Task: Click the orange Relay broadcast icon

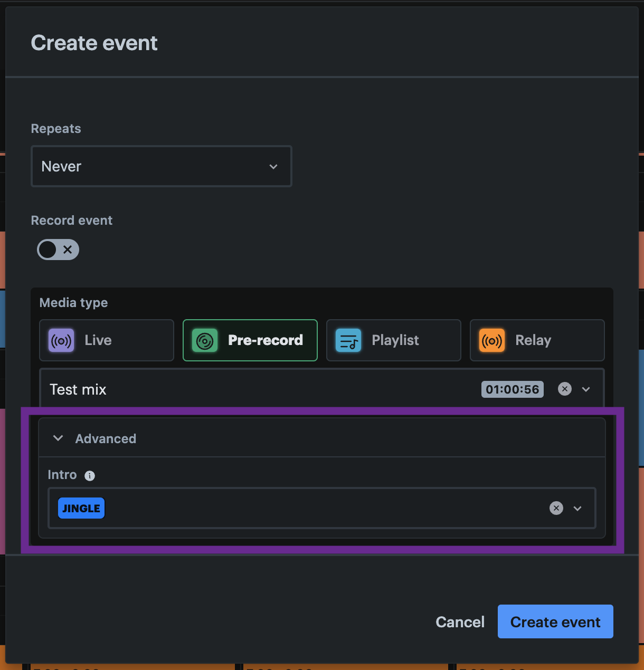Action: pyautogui.click(x=492, y=340)
